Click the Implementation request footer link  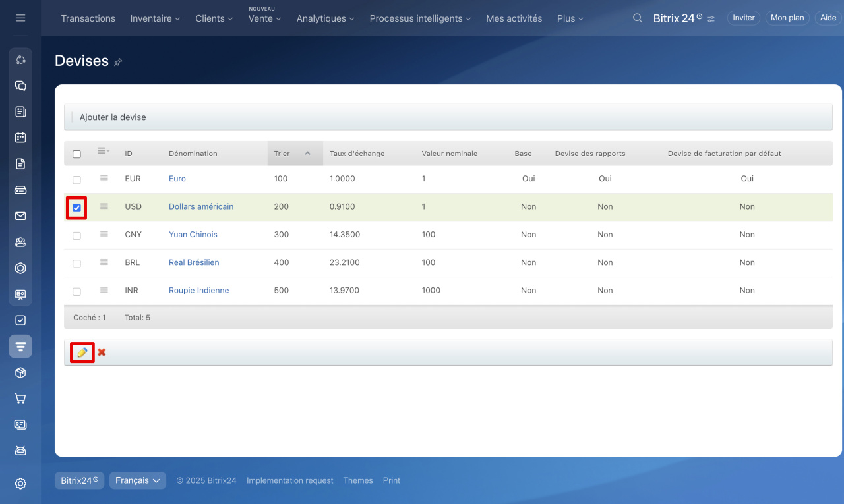click(290, 480)
